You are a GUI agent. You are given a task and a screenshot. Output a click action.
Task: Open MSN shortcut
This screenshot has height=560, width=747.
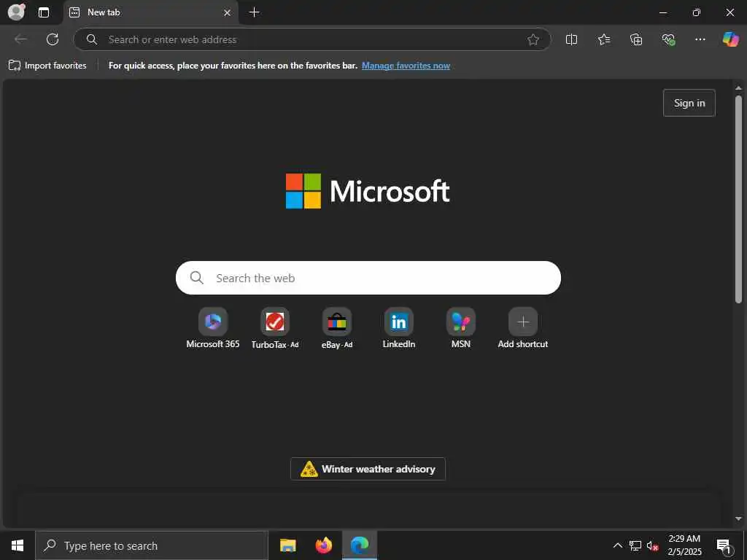(x=461, y=328)
